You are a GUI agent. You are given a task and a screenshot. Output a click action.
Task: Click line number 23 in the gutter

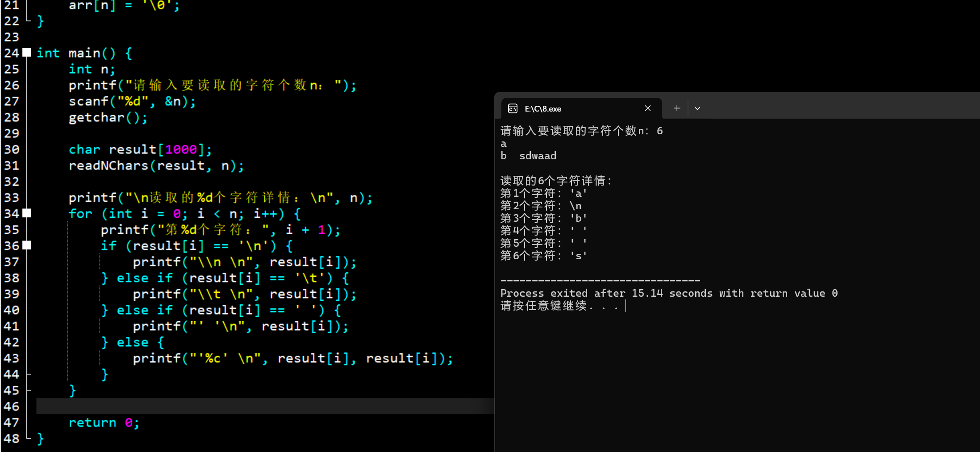[x=12, y=37]
